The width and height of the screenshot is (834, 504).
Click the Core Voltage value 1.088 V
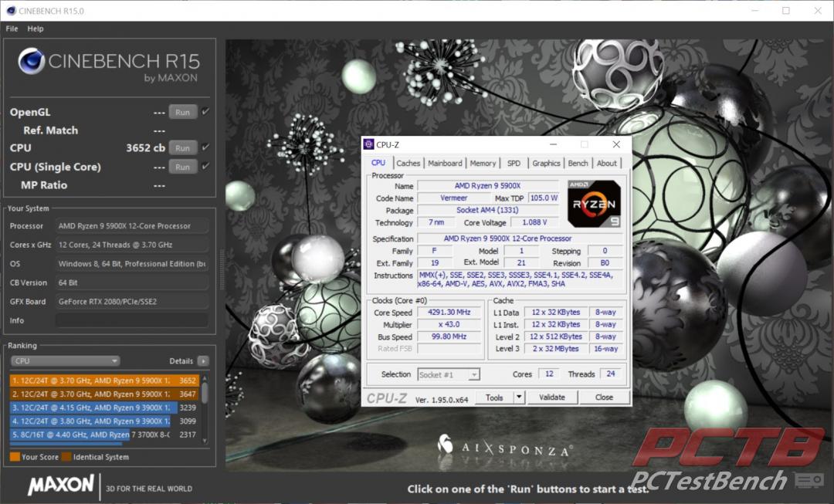click(x=534, y=222)
